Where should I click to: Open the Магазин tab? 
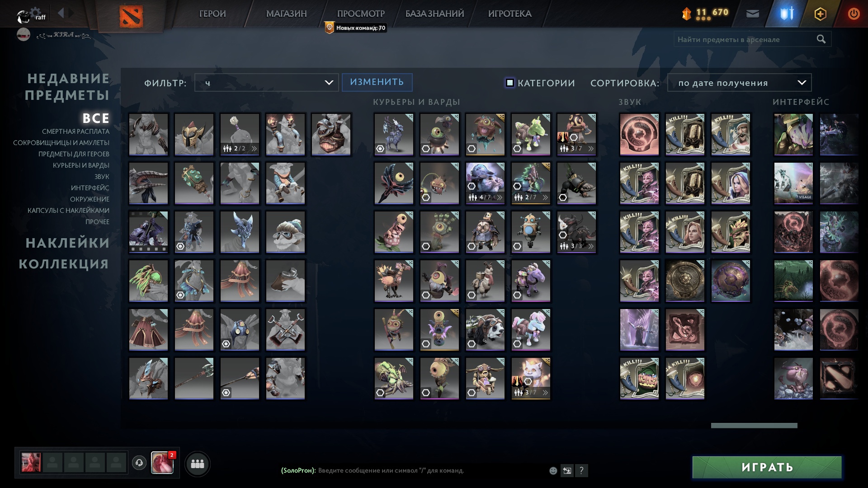click(x=286, y=14)
